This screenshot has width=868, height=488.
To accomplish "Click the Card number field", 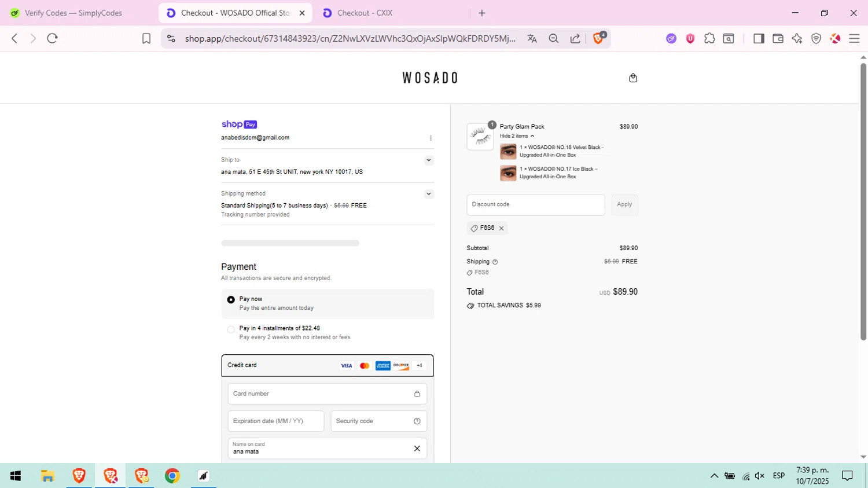I will click(x=328, y=394).
